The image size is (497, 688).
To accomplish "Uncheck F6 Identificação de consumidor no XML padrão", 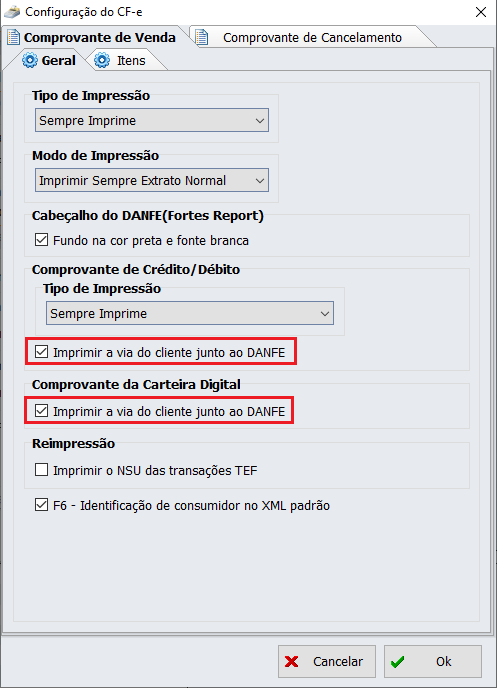I will 41,505.
